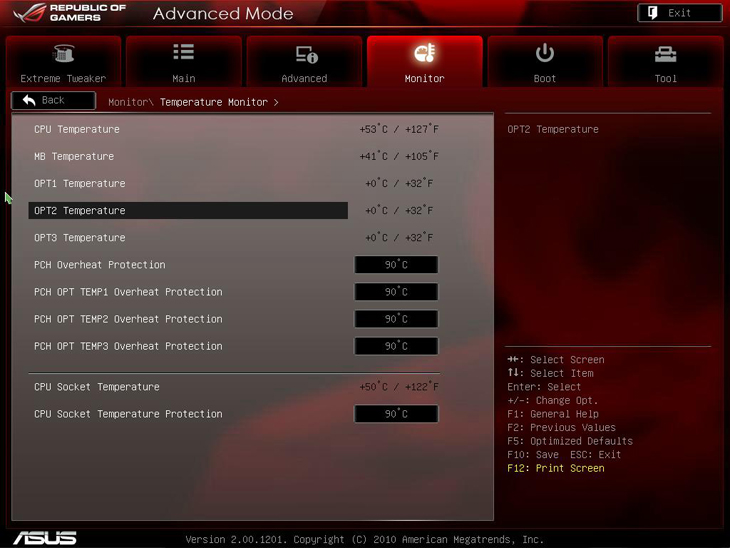Click the Exit door icon
Image resolution: width=730 pixels, height=548 pixels.
(653, 13)
